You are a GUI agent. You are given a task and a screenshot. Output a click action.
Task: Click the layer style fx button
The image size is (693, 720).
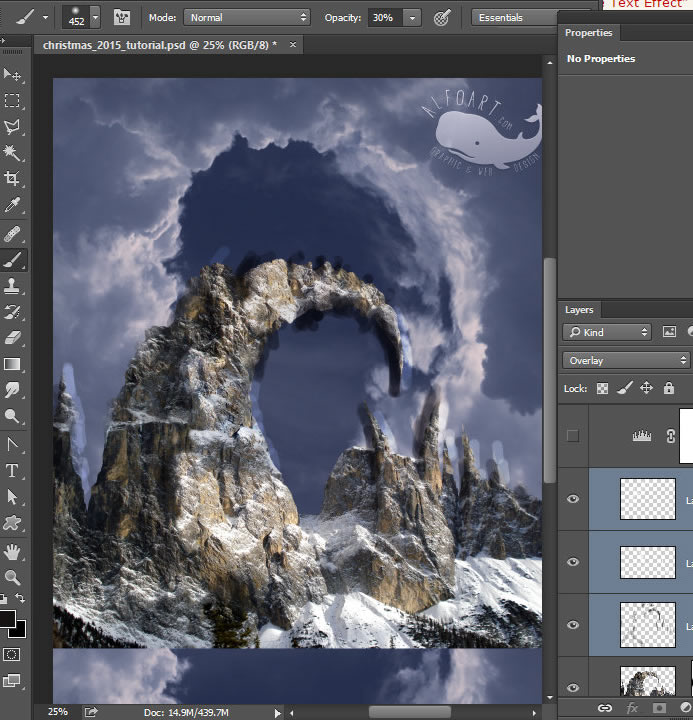point(632,708)
